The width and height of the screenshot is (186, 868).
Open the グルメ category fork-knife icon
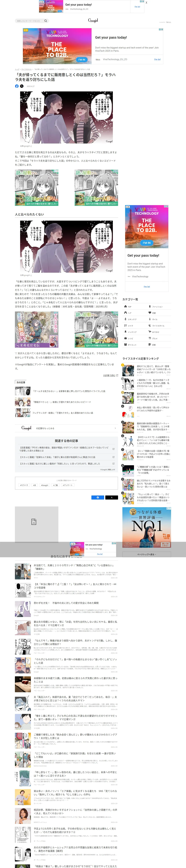coord(150,338)
